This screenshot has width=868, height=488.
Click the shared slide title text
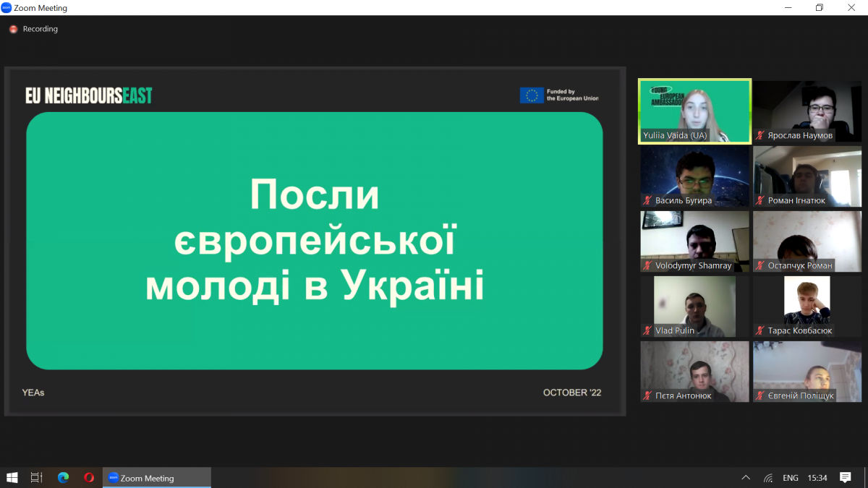(315, 241)
